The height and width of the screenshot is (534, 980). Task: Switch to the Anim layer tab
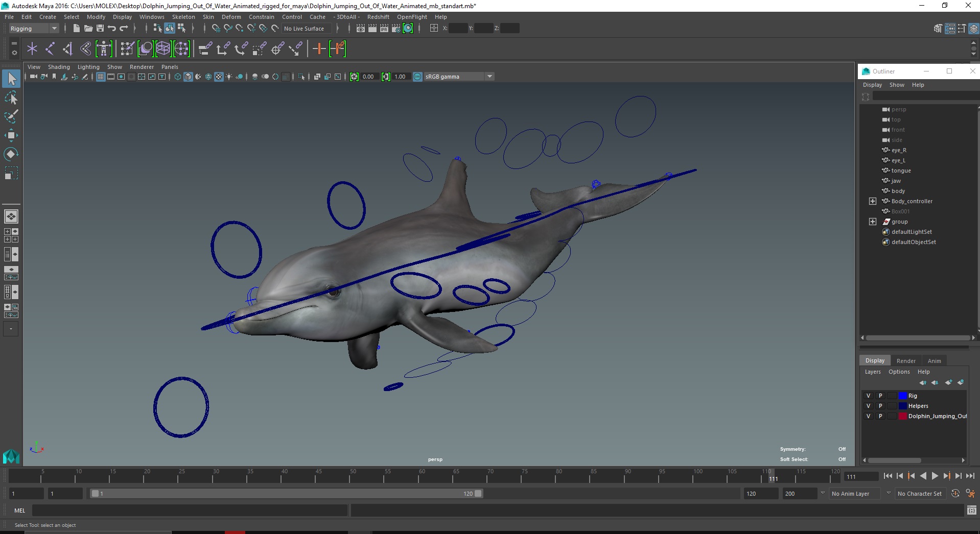(934, 361)
